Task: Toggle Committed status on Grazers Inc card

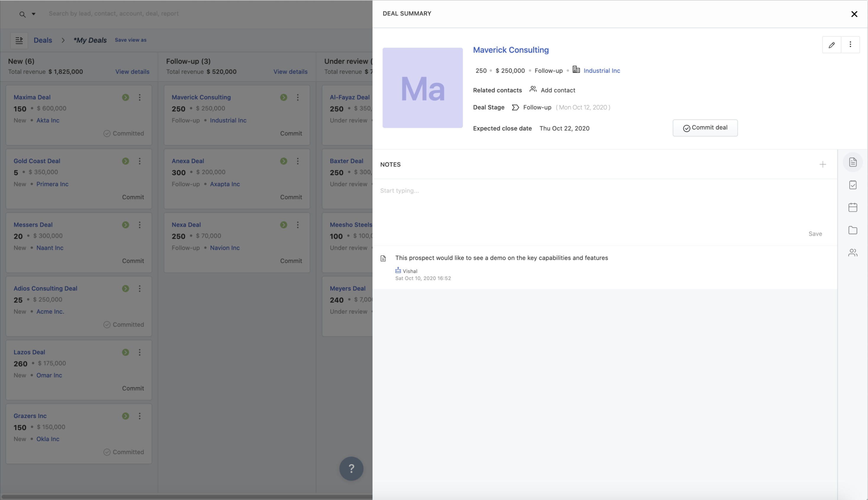Action: [124, 452]
